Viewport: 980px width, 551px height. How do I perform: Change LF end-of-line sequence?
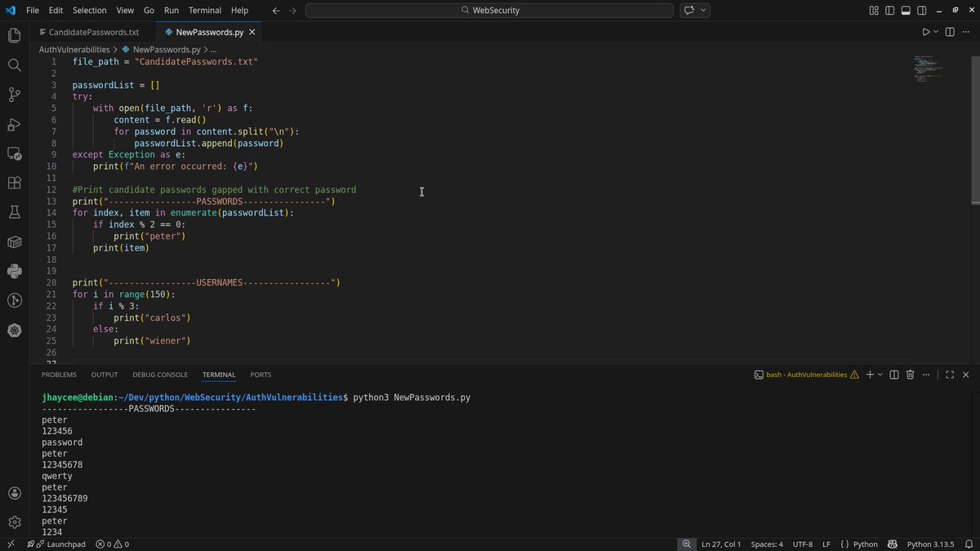(826, 544)
